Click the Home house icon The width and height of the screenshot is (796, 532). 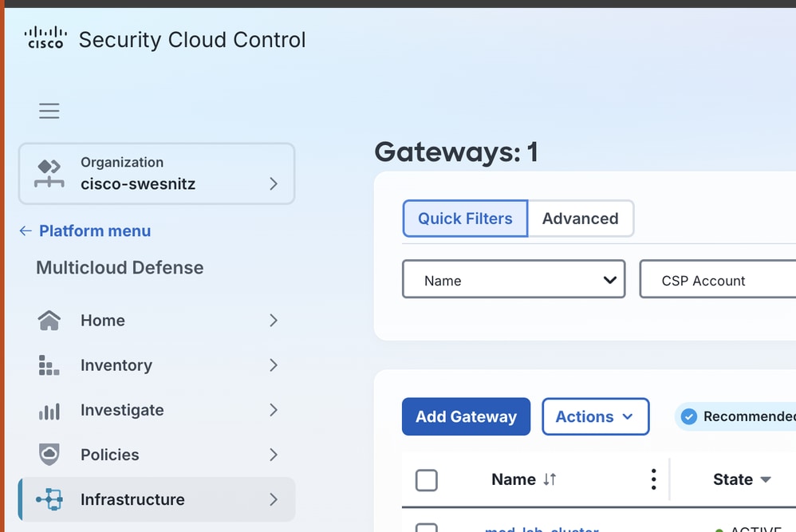(49, 321)
